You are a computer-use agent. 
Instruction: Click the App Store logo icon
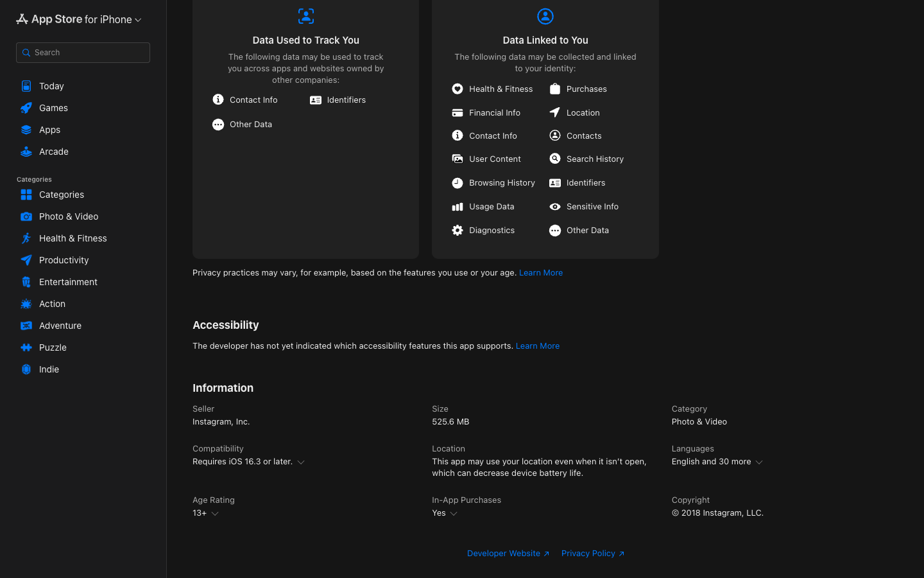click(x=22, y=19)
